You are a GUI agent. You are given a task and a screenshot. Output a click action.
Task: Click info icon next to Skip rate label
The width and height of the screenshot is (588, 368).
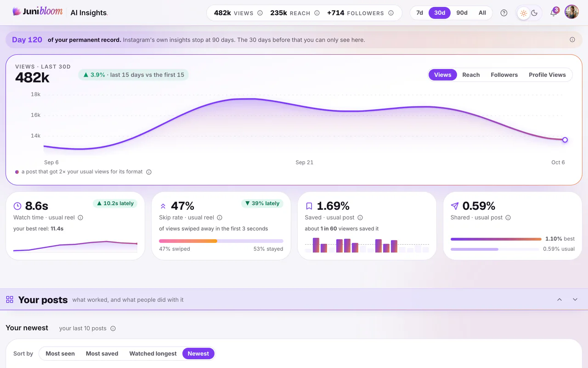[220, 218]
